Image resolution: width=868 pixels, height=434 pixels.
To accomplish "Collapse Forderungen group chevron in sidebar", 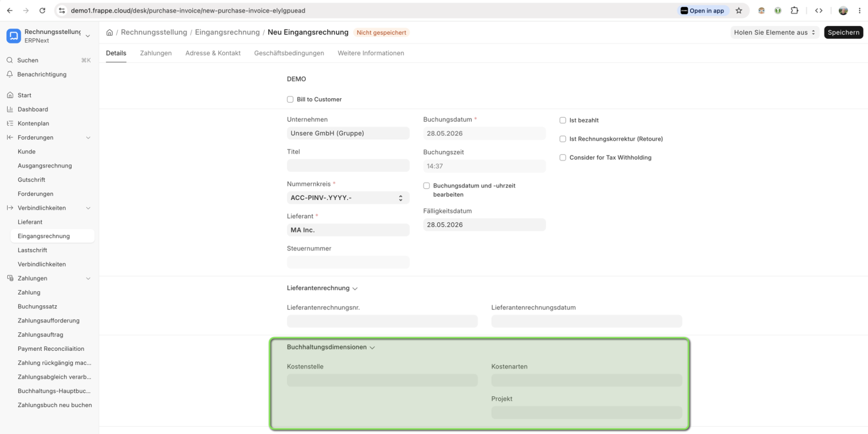I will click(x=88, y=137).
